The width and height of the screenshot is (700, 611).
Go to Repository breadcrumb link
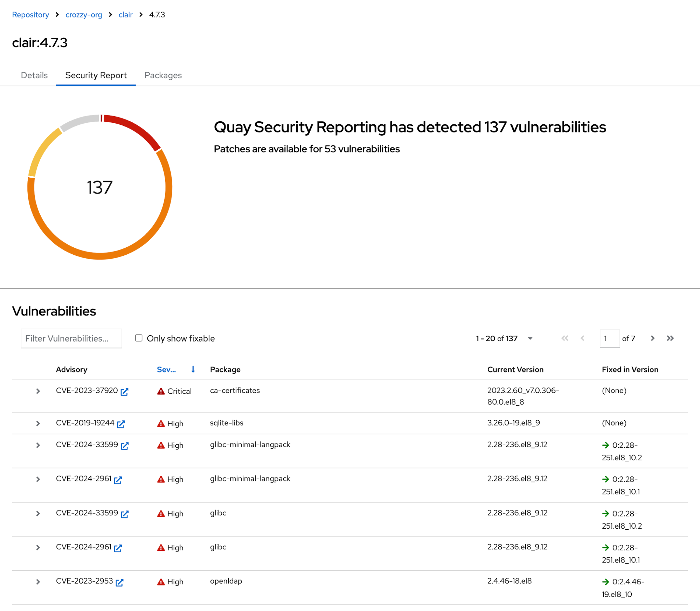click(x=30, y=15)
